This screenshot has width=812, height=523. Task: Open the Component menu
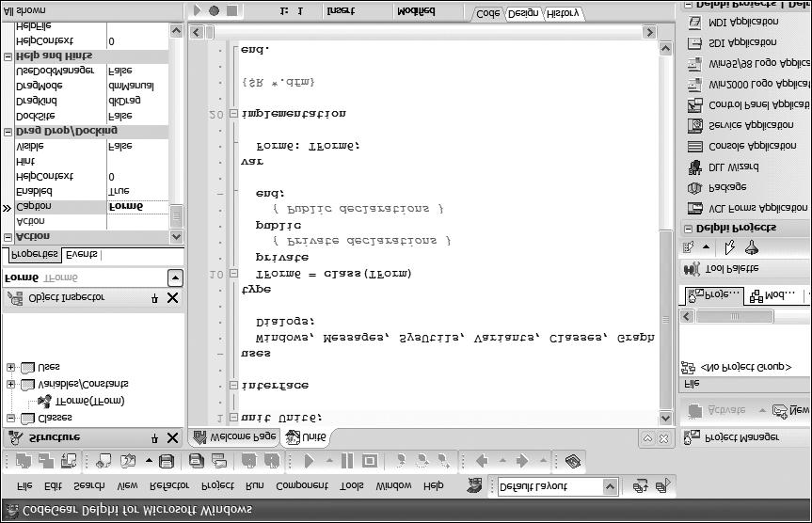[x=302, y=485]
